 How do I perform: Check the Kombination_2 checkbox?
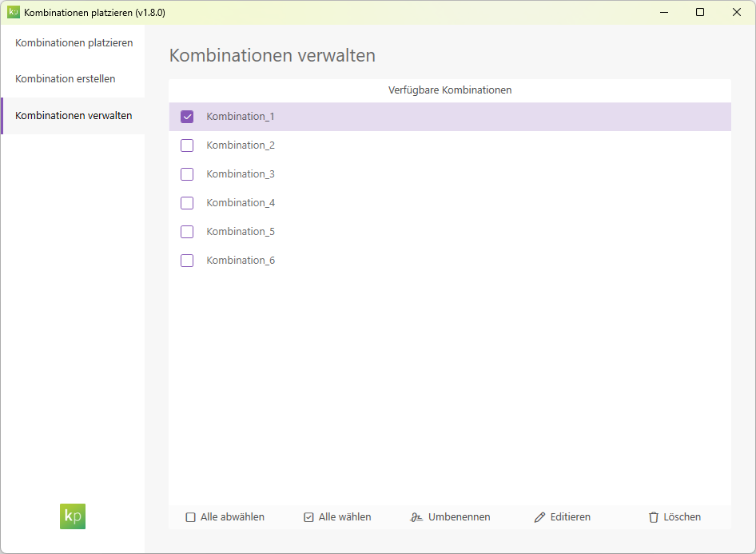point(187,145)
